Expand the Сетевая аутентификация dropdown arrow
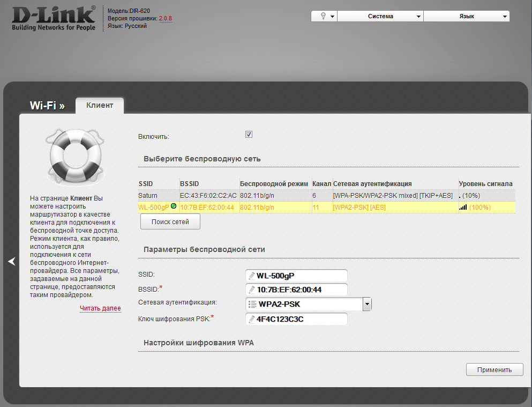This screenshot has height=407, width=532. click(367, 305)
